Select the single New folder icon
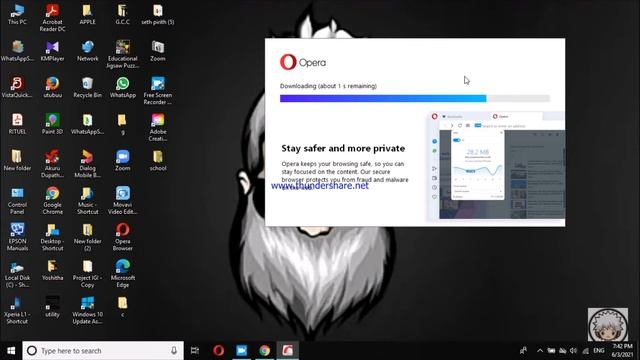The width and height of the screenshot is (640, 360). pos(17,160)
